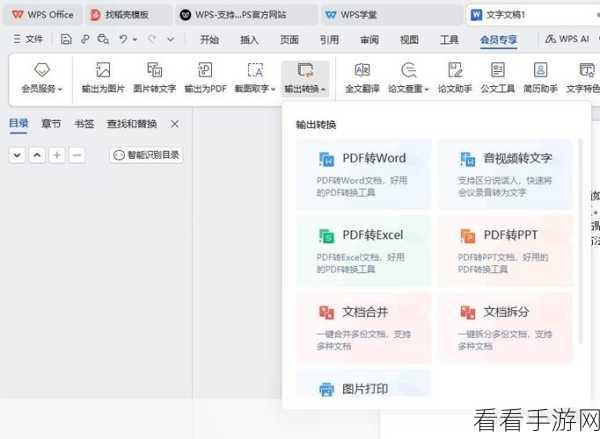This screenshot has width=600, height=439.
Task: Click the plus button in the 目录 pane
Action: tap(57, 155)
